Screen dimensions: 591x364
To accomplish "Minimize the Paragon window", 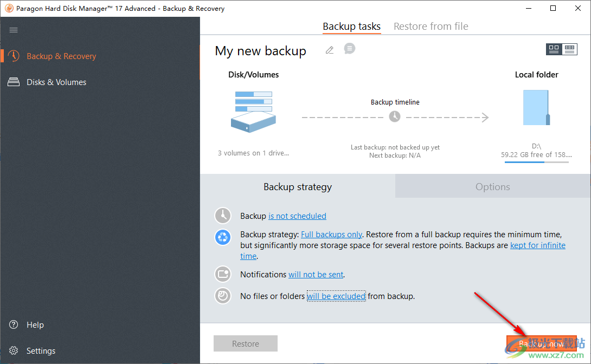I will pos(529,8).
